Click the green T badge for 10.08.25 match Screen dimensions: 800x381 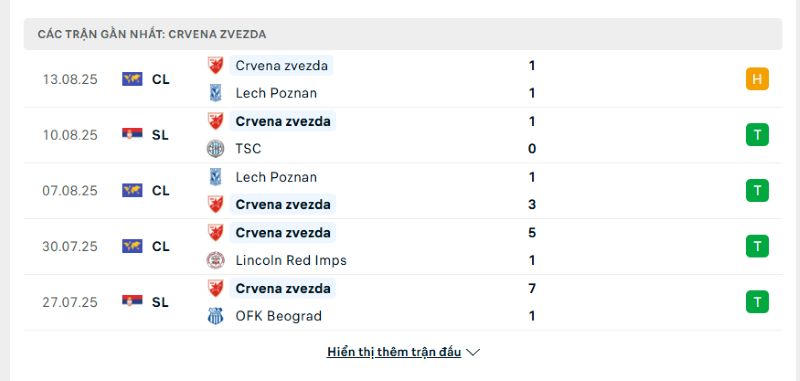(x=757, y=135)
